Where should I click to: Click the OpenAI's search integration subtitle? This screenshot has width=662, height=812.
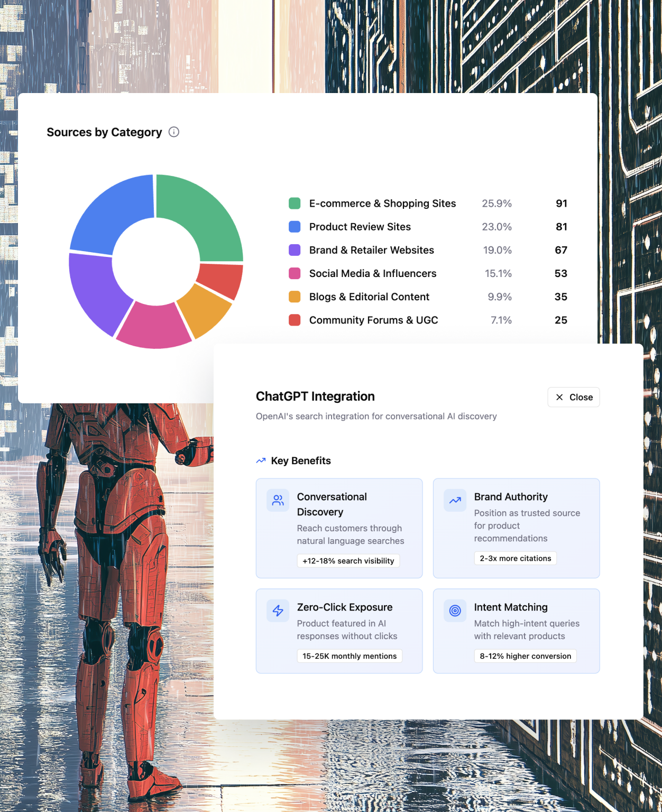pos(376,417)
